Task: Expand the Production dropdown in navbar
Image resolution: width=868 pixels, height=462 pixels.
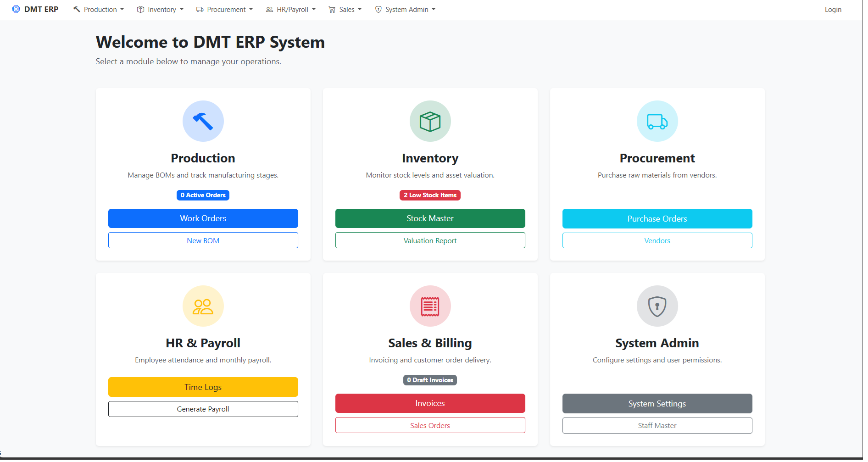Action: 99,10
